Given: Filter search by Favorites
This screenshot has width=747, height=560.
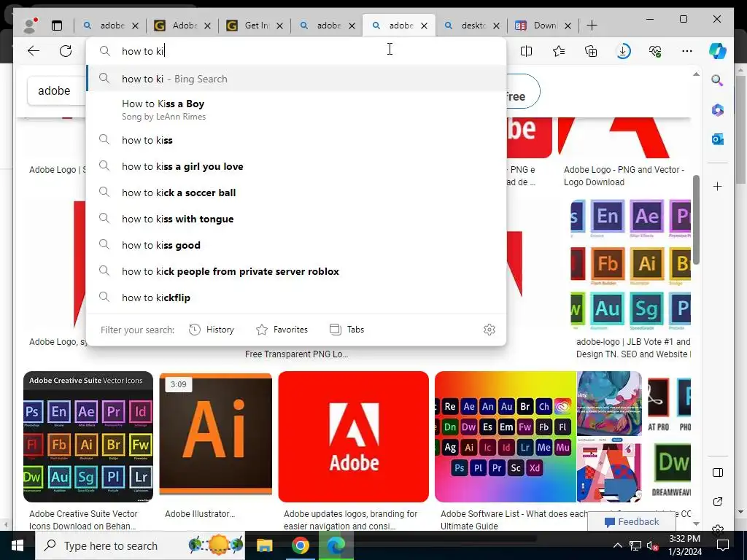Looking at the screenshot, I should [282, 330].
